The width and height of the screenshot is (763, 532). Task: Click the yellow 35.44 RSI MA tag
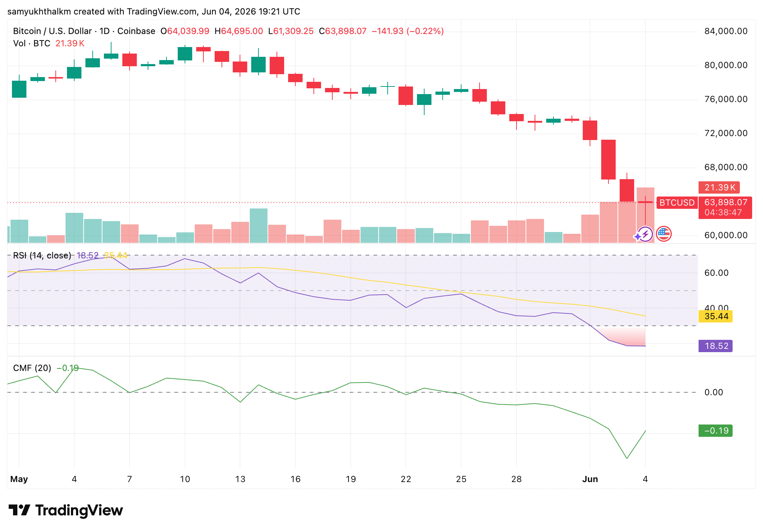pos(716,316)
